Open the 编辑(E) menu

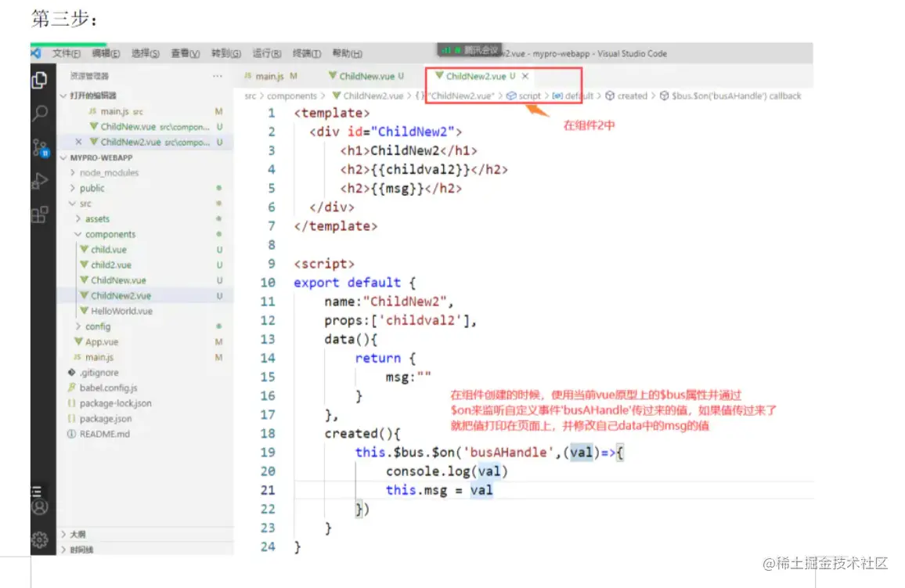106,53
